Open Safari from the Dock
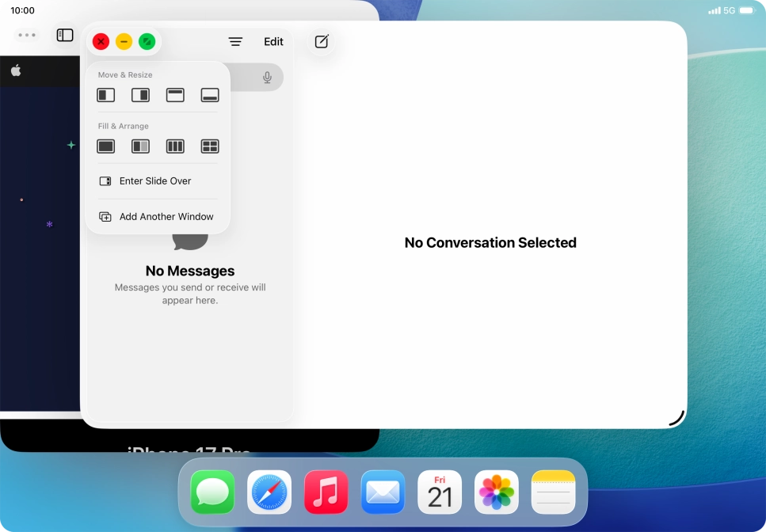The height and width of the screenshot is (532, 766). pos(269,492)
